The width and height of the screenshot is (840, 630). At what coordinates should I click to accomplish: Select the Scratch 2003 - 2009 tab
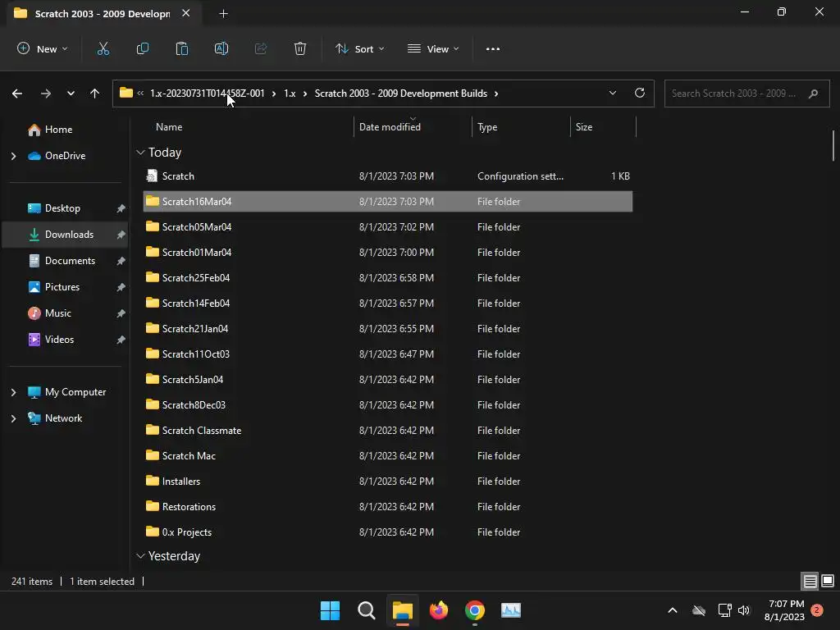coord(103,14)
